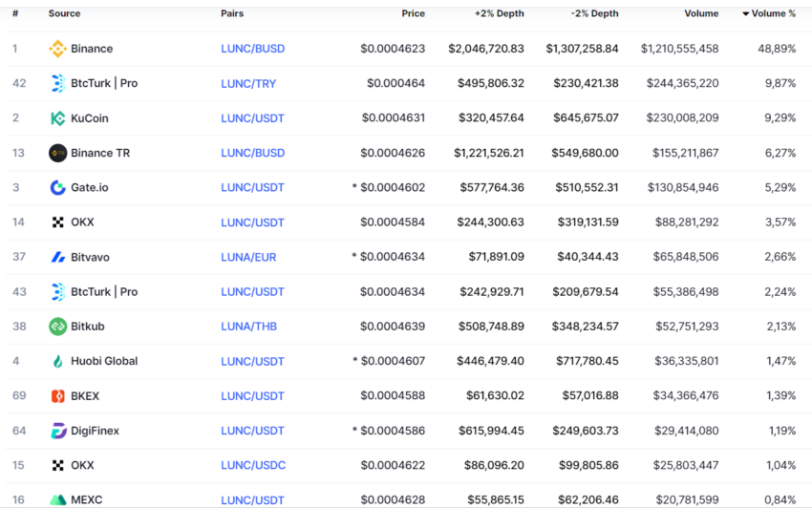Sort table by Price column header
Image resolution: width=812 pixels, height=508 pixels.
point(414,13)
